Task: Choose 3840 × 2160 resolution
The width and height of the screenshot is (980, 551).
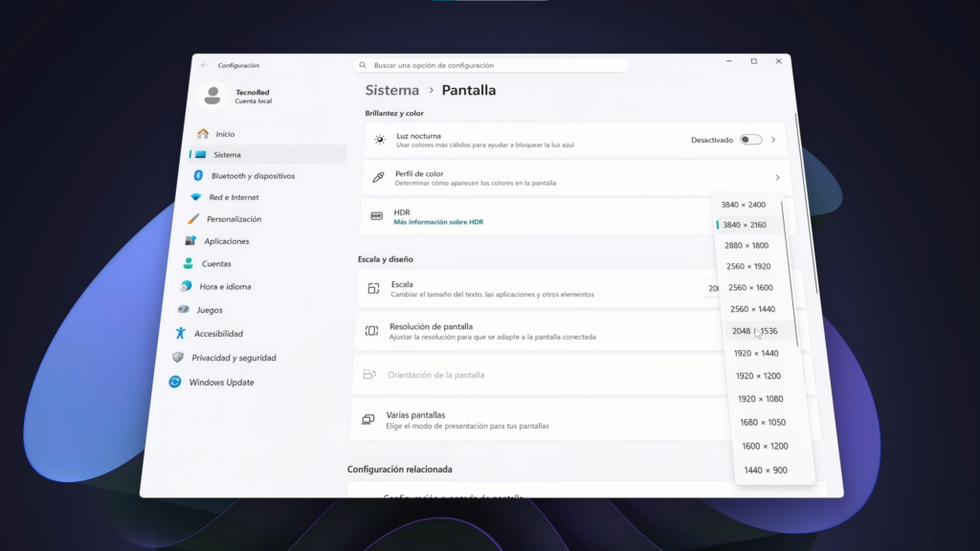Action: 745,225
